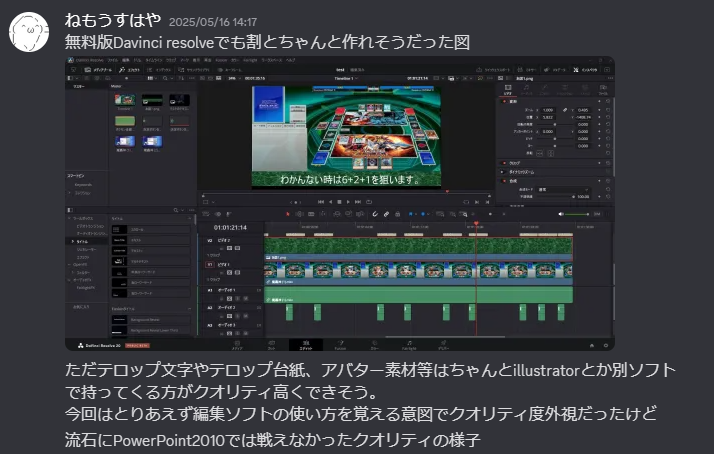Switch to the エディット page

pos(306,345)
